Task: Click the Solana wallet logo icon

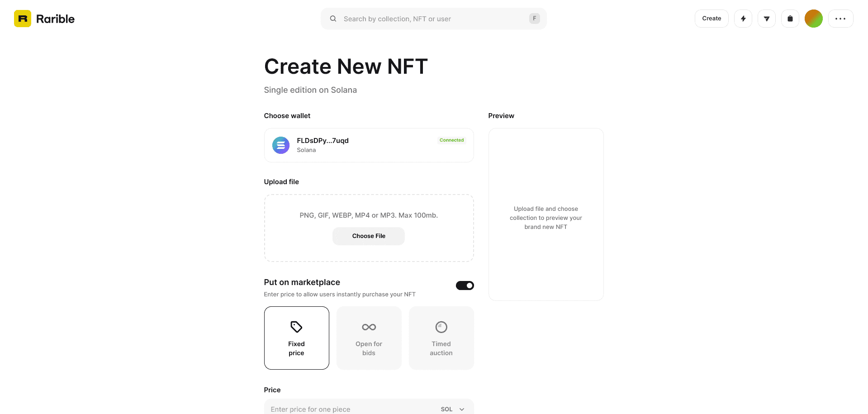Action: tap(280, 145)
